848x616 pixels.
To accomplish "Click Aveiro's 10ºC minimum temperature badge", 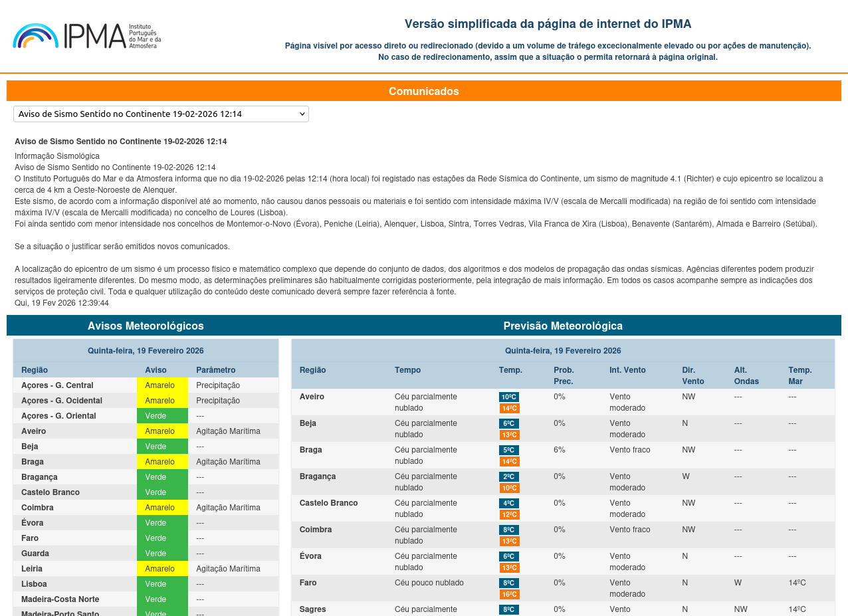I will coord(509,397).
